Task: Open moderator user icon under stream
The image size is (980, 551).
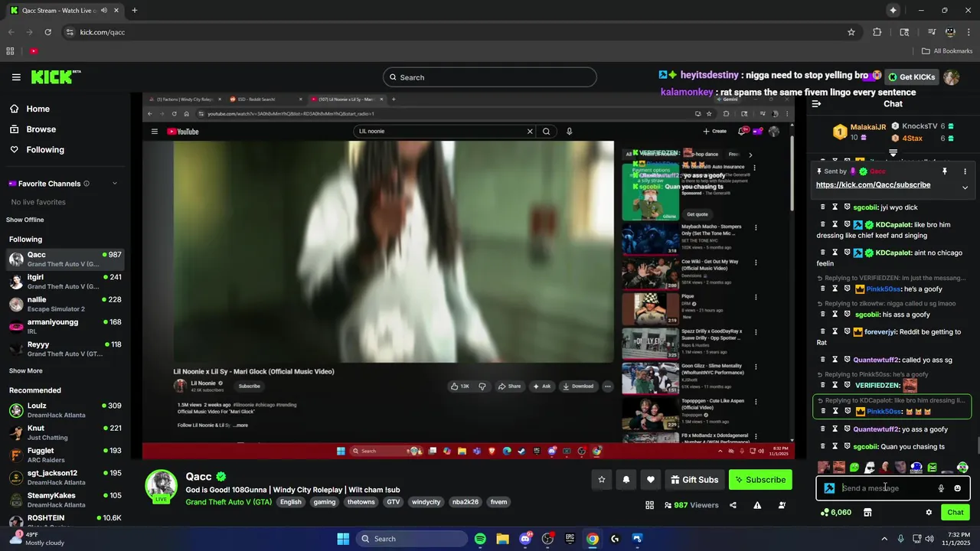Action: [782, 505]
